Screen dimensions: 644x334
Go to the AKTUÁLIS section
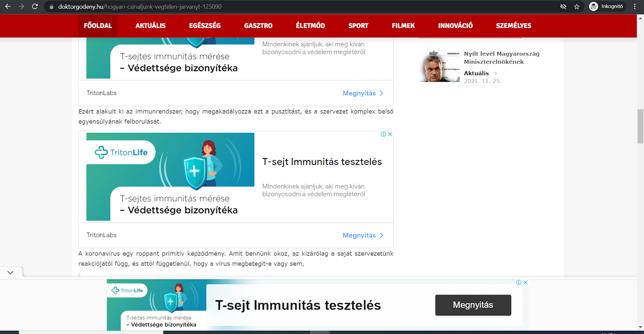point(151,26)
